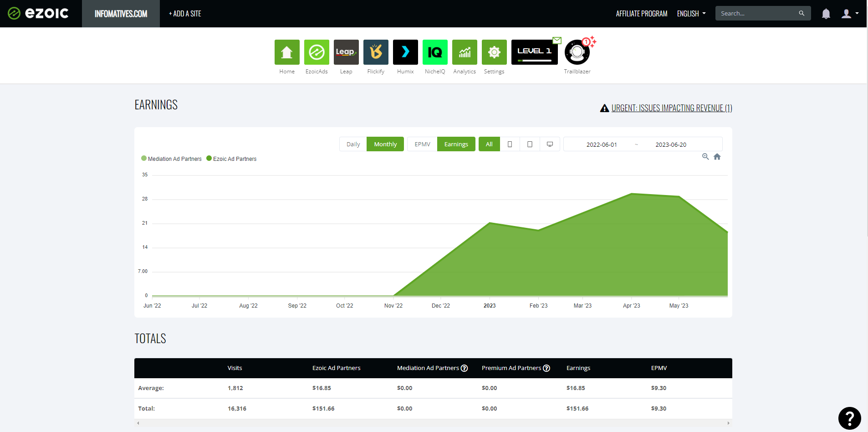This screenshot has width=868, height=432.
Task: Open Urgent: Issues Impacting Revenue link
Action: click(672, 108)
